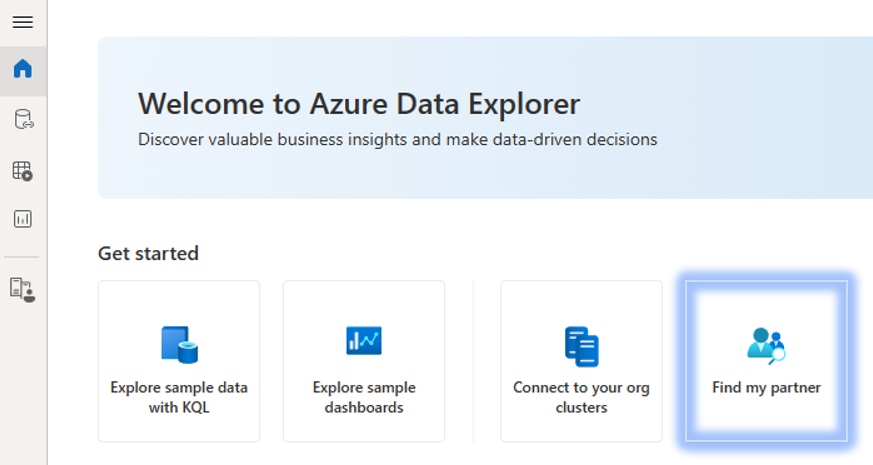The width and height of the screenshot is (873, 465).
Task: Open the Data management sidebar icon
Action: coord(22,120)
